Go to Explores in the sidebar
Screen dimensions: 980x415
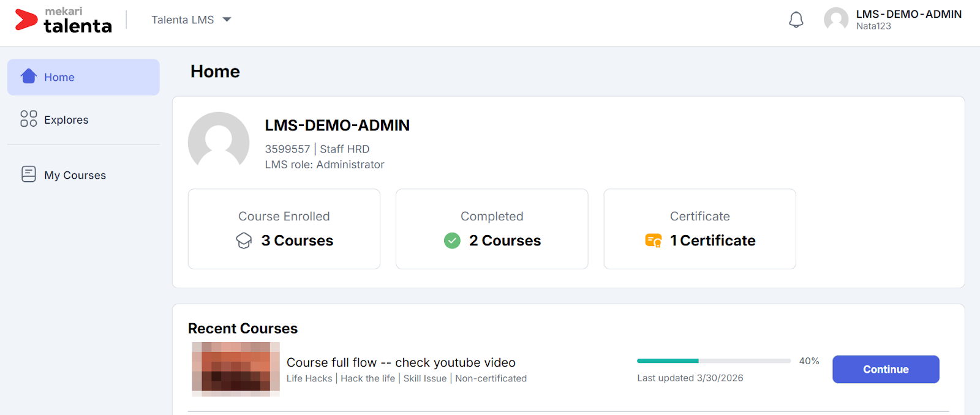[66, 120]
